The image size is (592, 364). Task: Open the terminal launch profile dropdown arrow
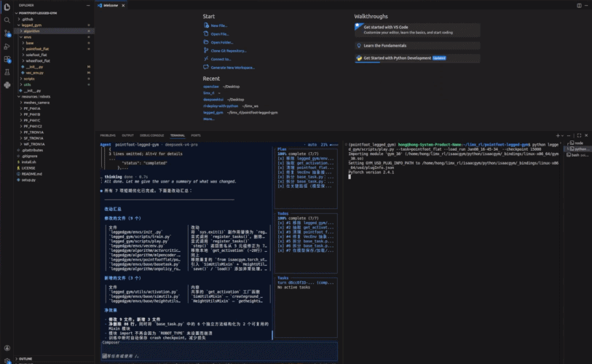coord(562,135)
